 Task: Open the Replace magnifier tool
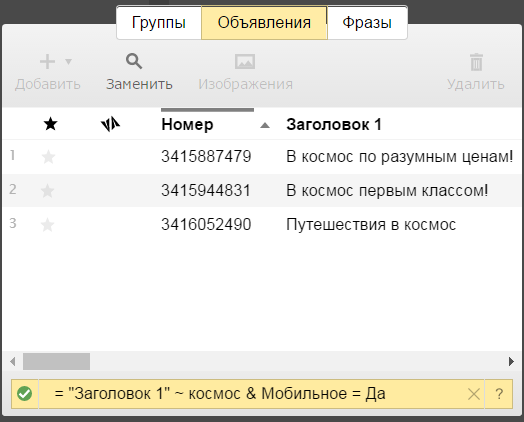[x=134, y=61]
